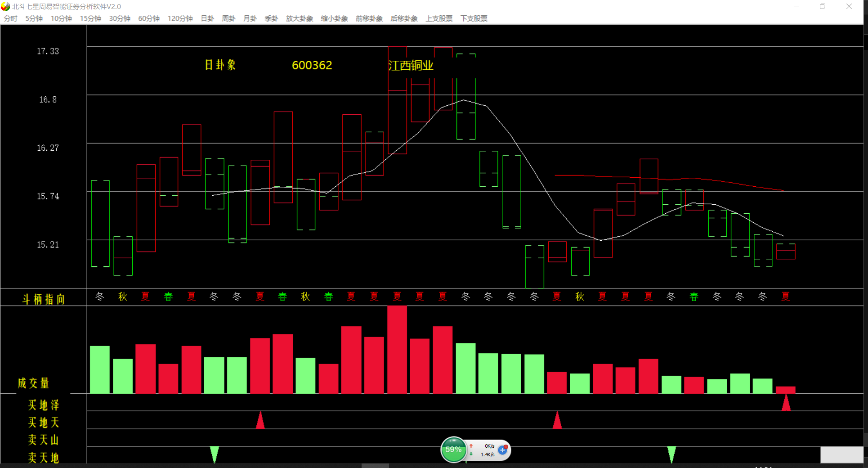
Task: Click the 斗柄指向 row label
Action: tap(44, 299)
